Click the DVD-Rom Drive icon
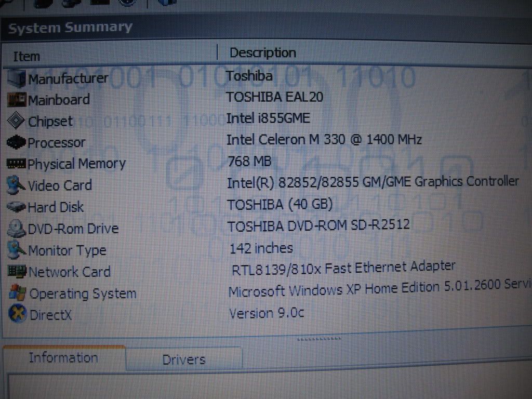This screenshot has height=399, width=532. pyautogui.click(x=17, y=228)
